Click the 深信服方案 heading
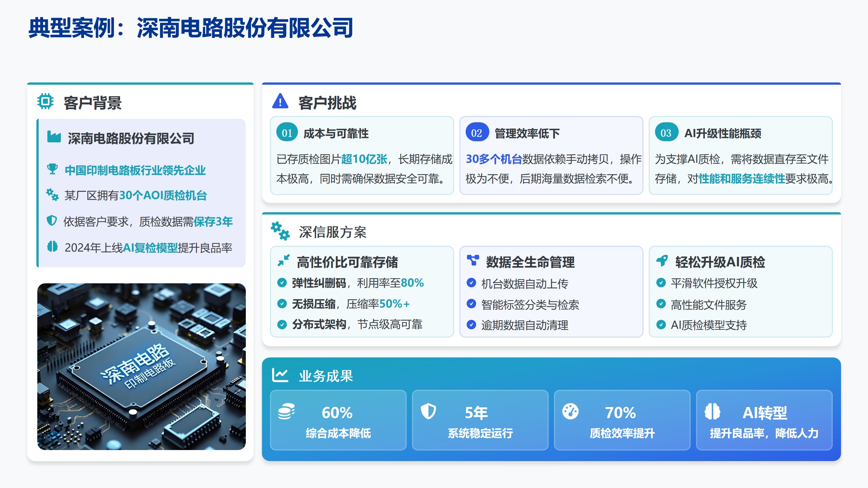This screenshot has width=868, height=488. click(x=333, y=232)
